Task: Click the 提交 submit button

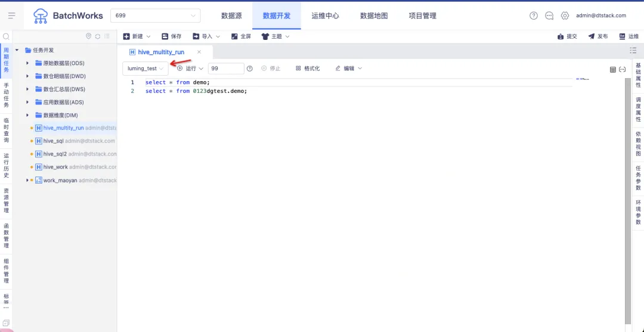Action: point(567,36)
